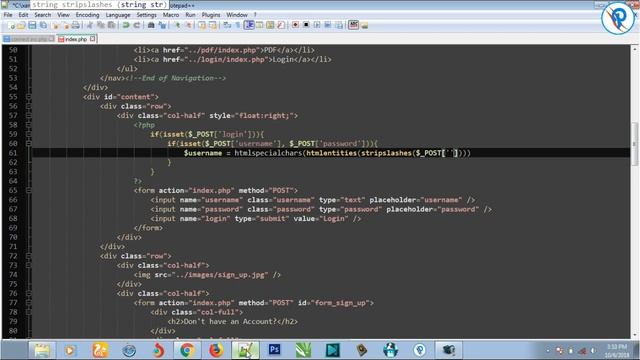Collapse the fold marker at line 60
The height and width of the screenshot is (360, 640).
(29, 144)
